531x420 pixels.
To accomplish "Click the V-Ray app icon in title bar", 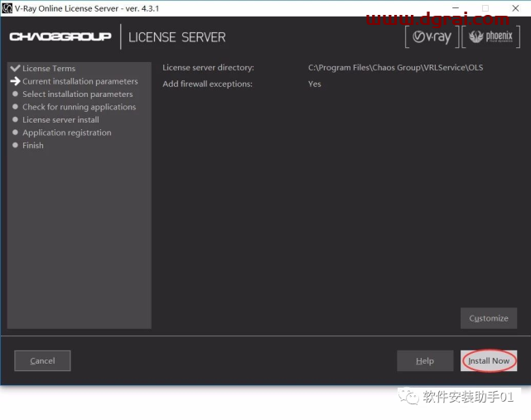I will 7,8.
